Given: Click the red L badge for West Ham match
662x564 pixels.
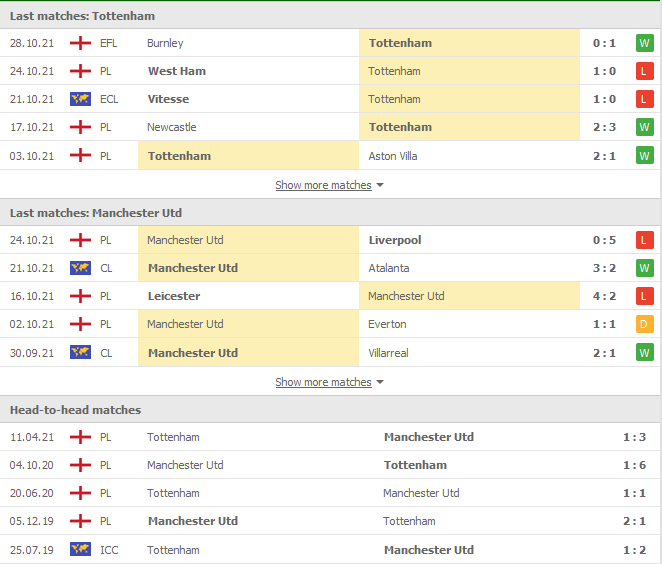Looking at the screenshot, I should click(x=644, y=71).
